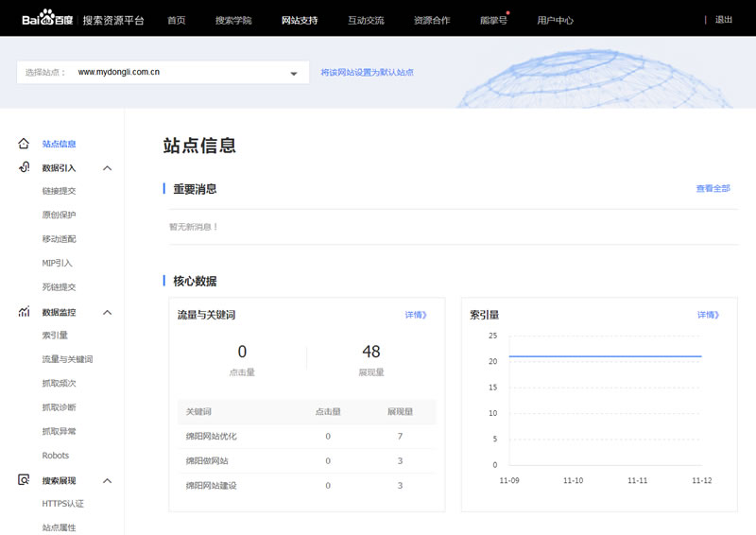Image resolution: width=756 pixels, height=535 pixels.
Task: Click 将该网站设置为默认站点 link
Action: (x=368, y=73)
